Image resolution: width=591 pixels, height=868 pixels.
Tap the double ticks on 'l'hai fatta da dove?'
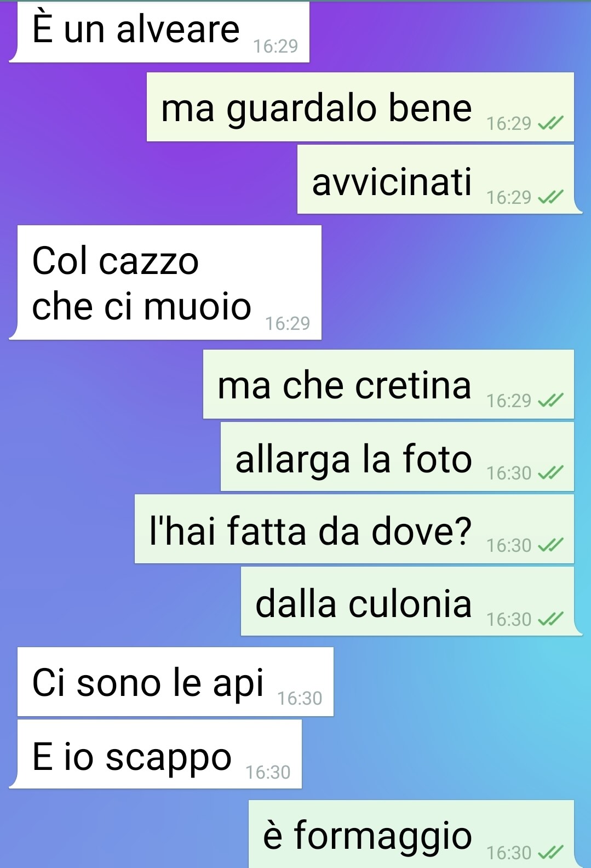pos(550,545)
